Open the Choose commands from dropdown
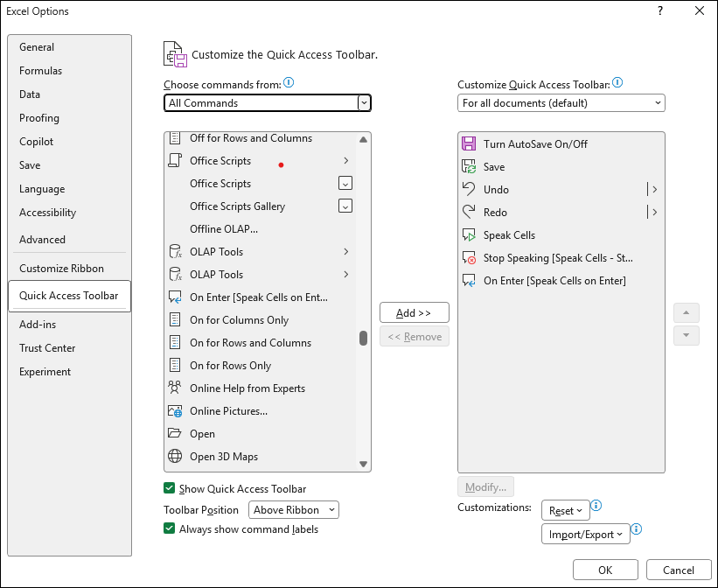 268,103
